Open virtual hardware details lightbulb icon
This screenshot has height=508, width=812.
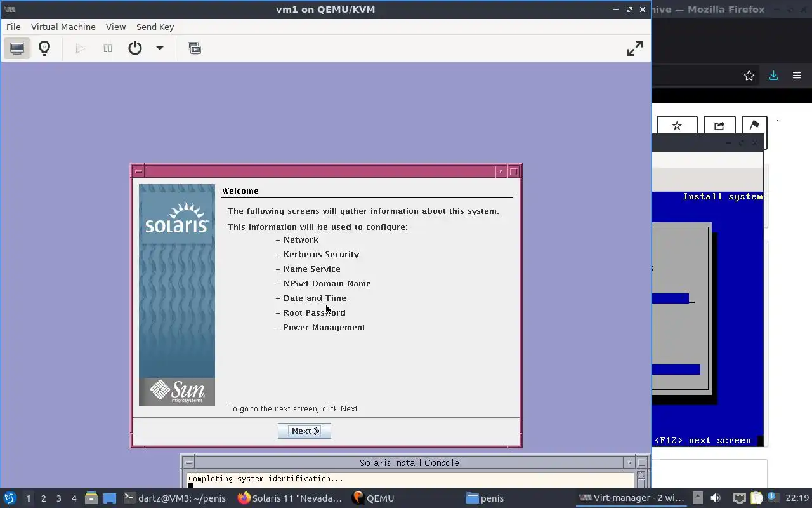point(44,48)
